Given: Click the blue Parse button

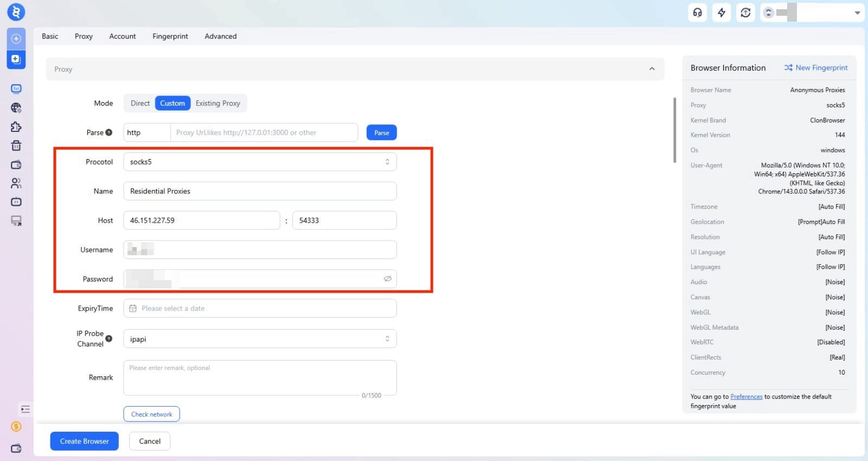Looking at the screenshot, I should point(381,132).
